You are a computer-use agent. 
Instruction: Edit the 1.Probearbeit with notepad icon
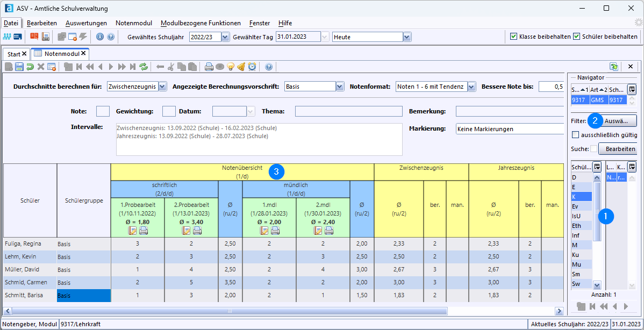point(132,230)
